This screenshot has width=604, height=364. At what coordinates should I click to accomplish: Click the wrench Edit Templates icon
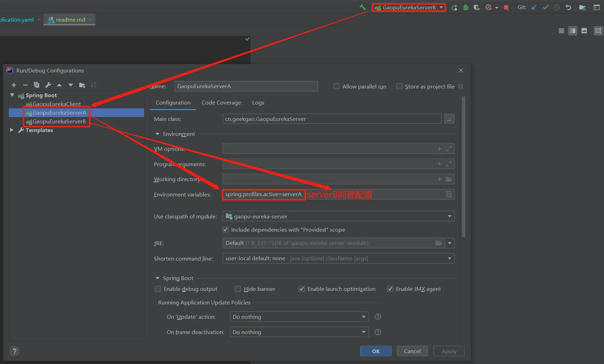point(48,85)
